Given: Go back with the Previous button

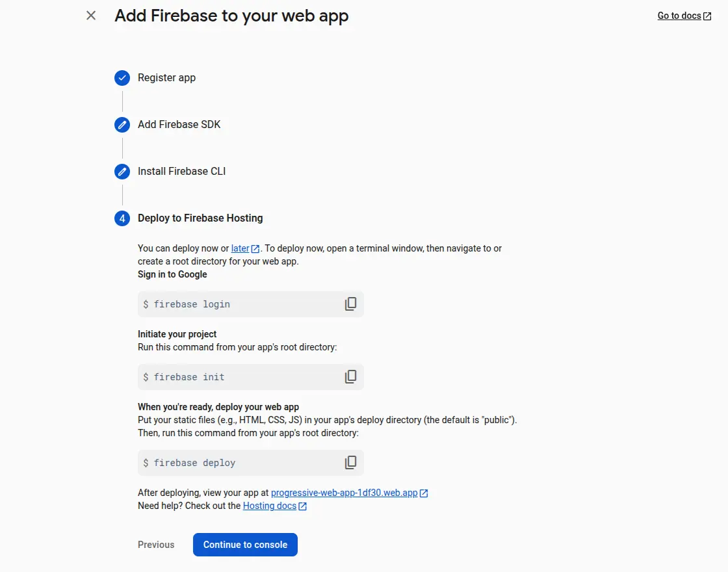Looking at the screenshot, I should click(156, 545).
